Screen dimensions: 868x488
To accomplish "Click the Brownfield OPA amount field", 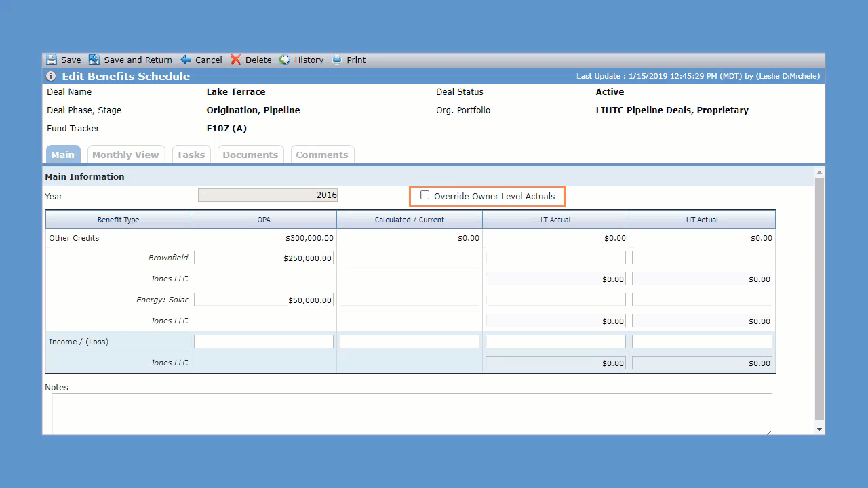I will pyautogui.click(x=264, y=258).
